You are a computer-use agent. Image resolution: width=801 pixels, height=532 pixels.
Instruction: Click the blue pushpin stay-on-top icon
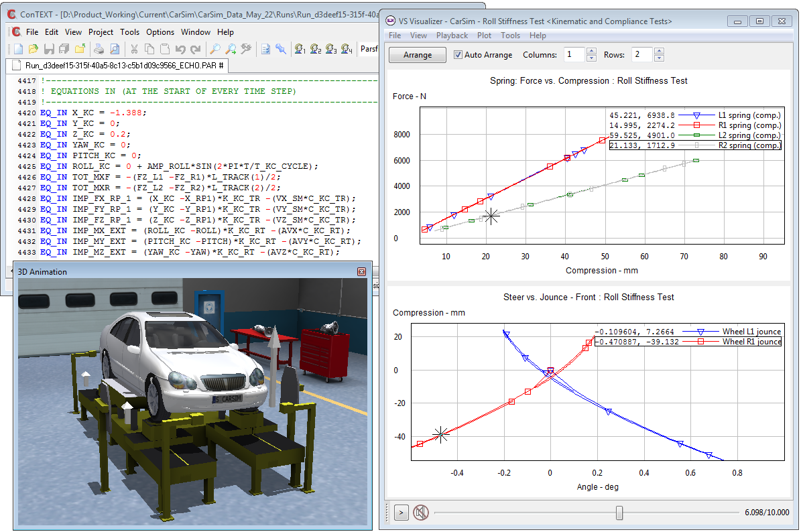point(281,49)
